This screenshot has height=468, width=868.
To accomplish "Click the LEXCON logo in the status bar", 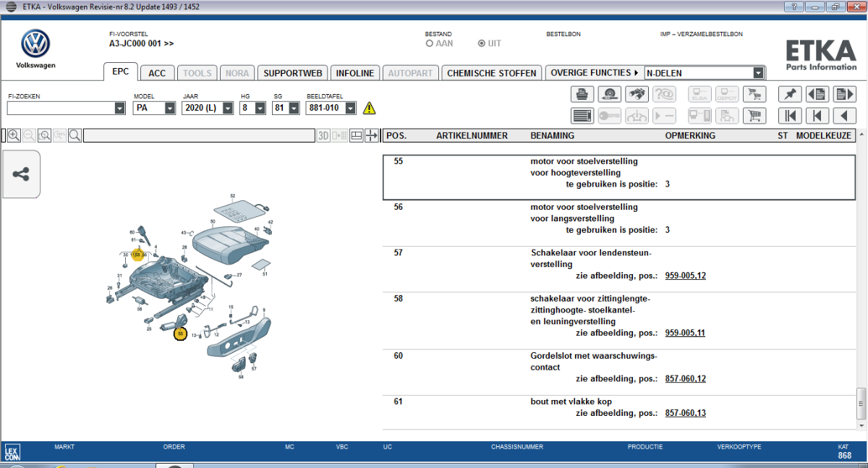I will point(11,453).
